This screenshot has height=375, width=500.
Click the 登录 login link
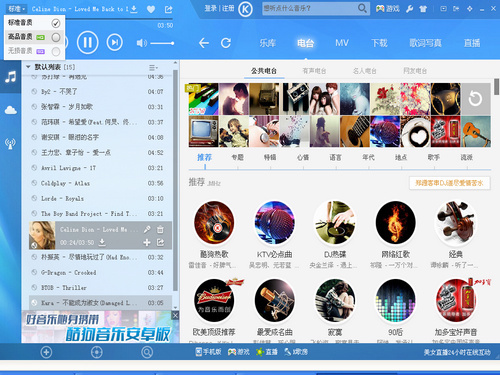210,8
